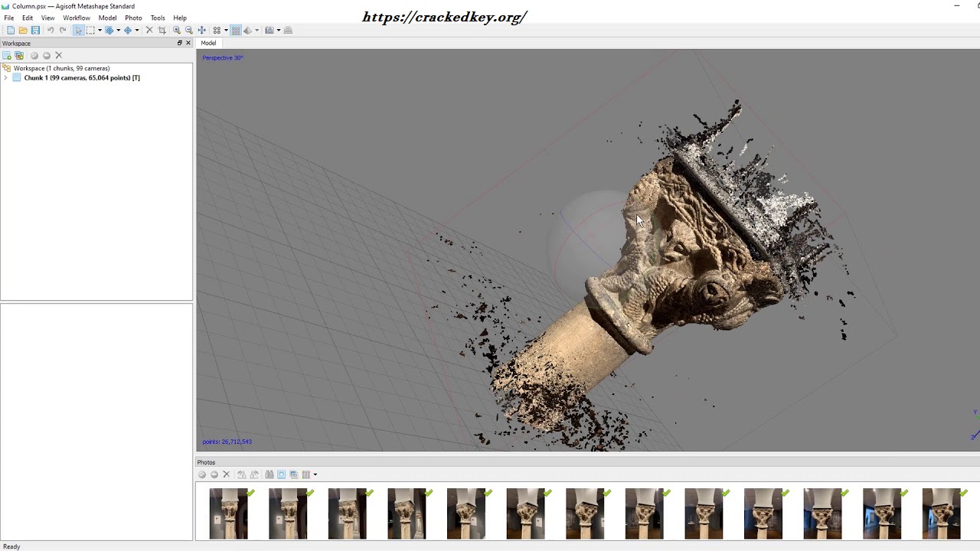Zoom in on the model
980x551 pixels.
177,30
